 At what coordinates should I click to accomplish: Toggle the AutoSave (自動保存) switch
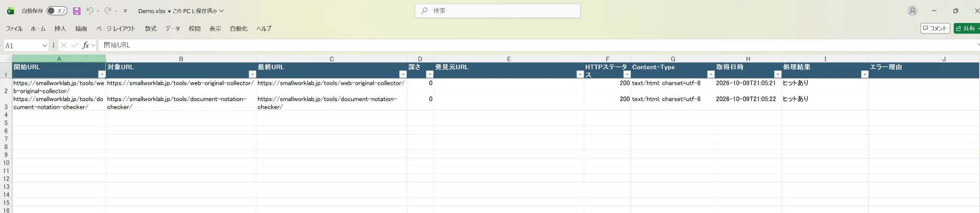[57, 11]
